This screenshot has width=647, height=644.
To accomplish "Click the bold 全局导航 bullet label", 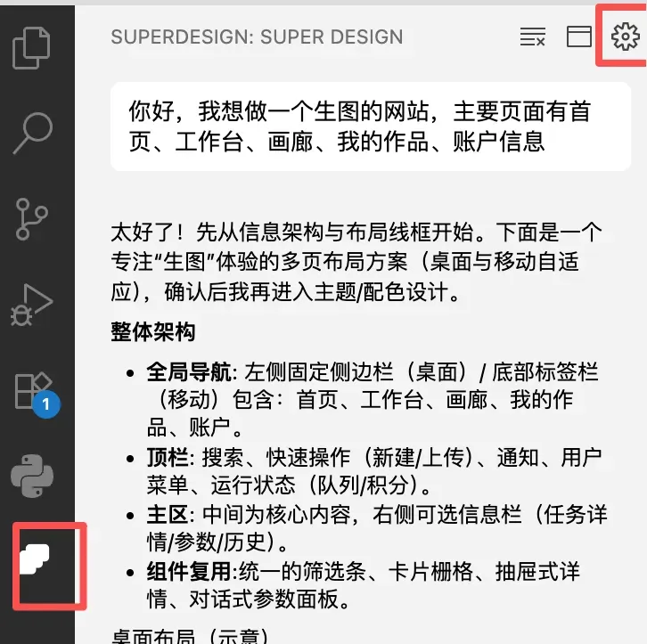I will (189, 372).
